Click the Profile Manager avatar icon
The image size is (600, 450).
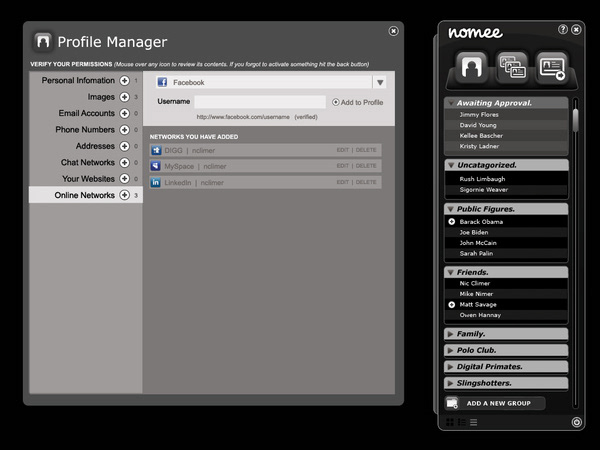[43, 42]
